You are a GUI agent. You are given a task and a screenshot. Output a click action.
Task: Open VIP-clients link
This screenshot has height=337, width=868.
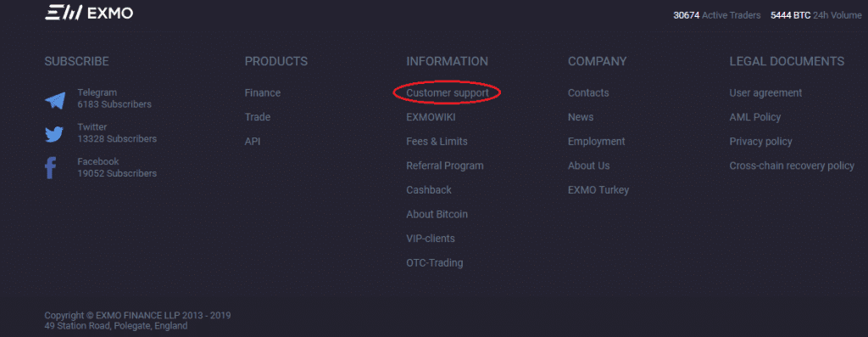coord(430,239)
